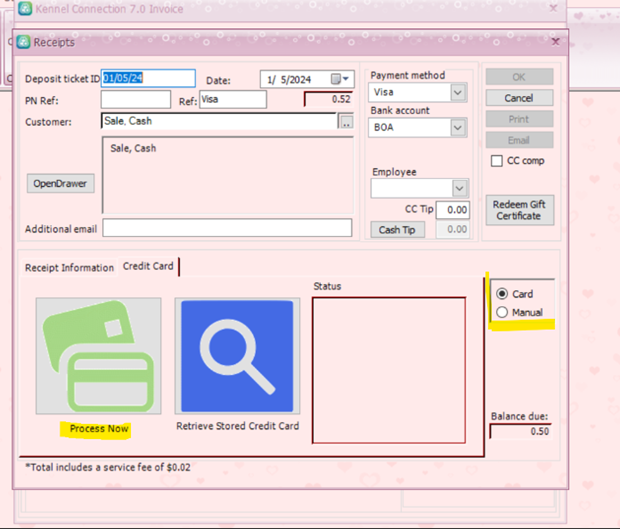The height and width of the screenshot is (529, 620).
Task: Click the Process Now label
Action: coord(99,429)
